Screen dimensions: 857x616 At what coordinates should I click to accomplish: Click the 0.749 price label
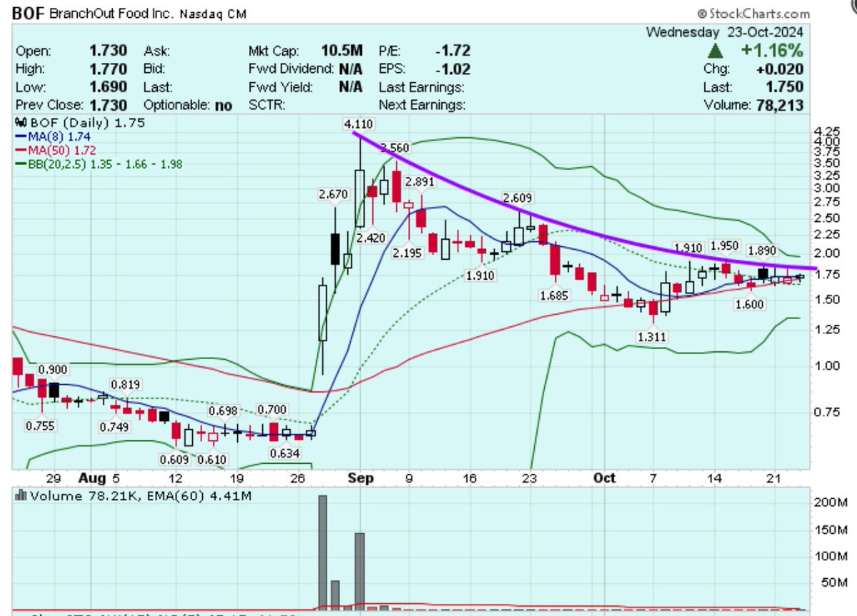click(x=114, y=427)
